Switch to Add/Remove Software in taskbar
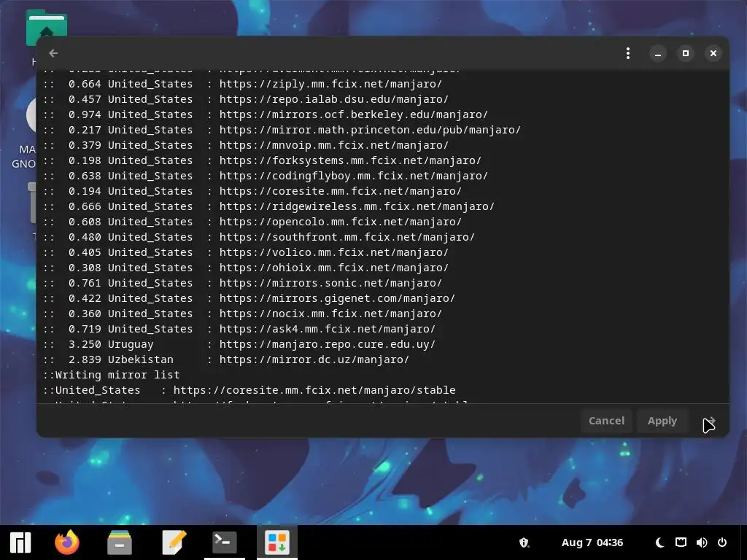Viewport: 747px width, 560px height. 277,542
